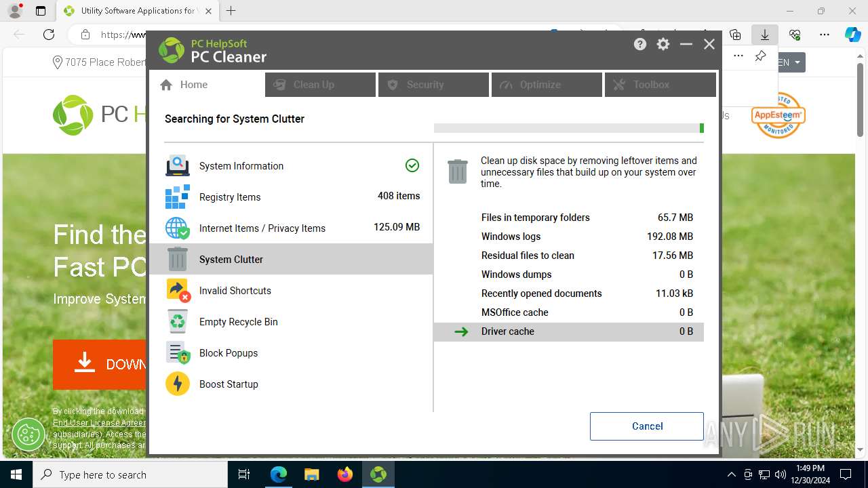Open more options in Edge downloads panel
This screenshot has height=488, width=868.
[738, 56]
